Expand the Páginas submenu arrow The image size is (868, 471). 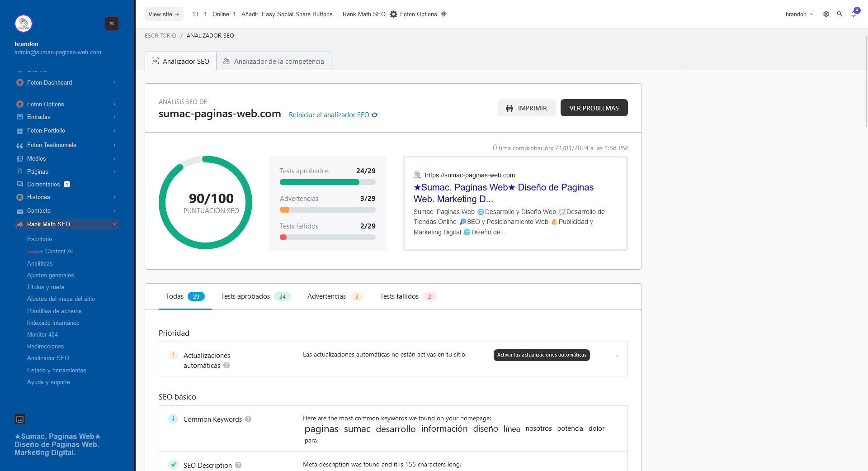click(114, 171)
